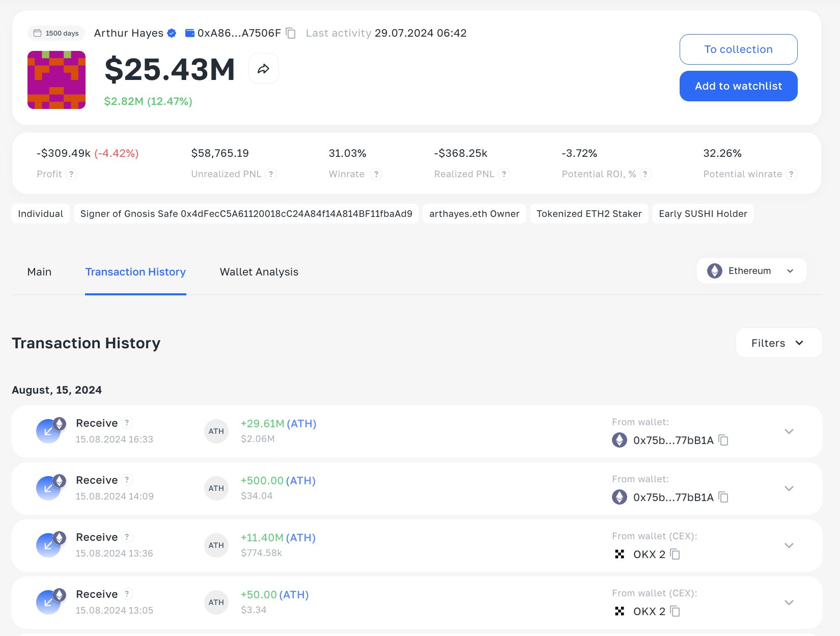Click help icon on 14:09 Receive row

pyautogui.click(x=127, y=480)
